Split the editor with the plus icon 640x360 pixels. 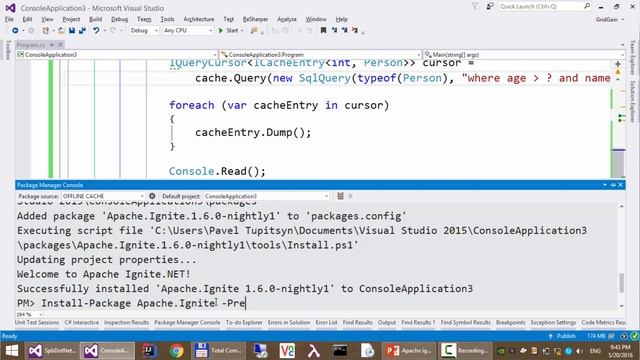(618, 64)
